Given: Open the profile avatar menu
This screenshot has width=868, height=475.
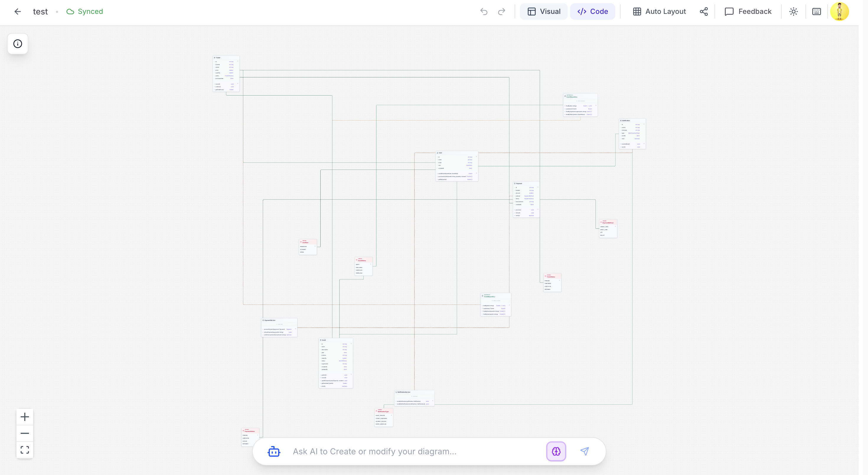Looking at the screenshot, I should pos(840,11).
